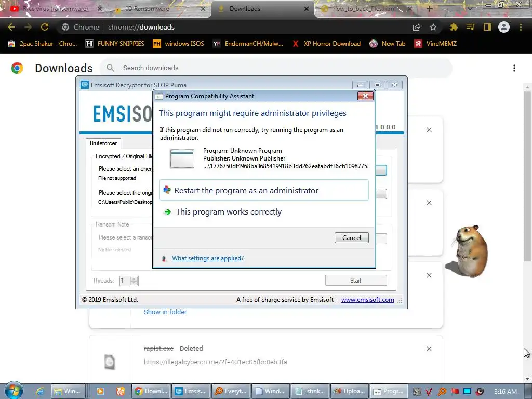This screenshot has width=532, height=399.
Task: Share this page icon in address bar
Action: point(417,27)
